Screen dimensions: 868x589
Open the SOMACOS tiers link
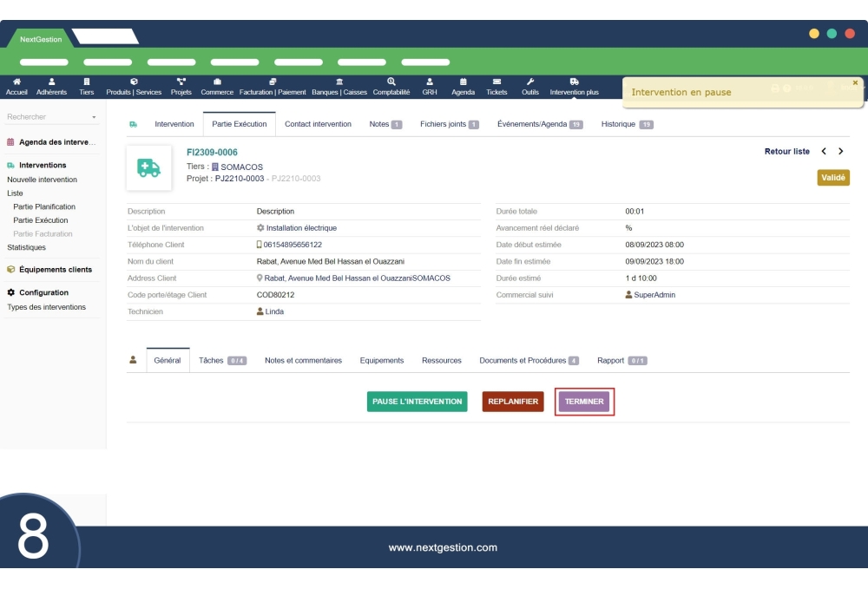(241, 167)
